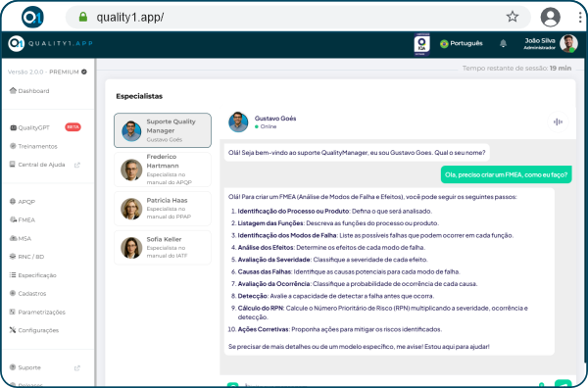Viewport: 588px width, 388px height.
Task: Click Gustavo Goés name in chat header
Action: coord(275,119)
